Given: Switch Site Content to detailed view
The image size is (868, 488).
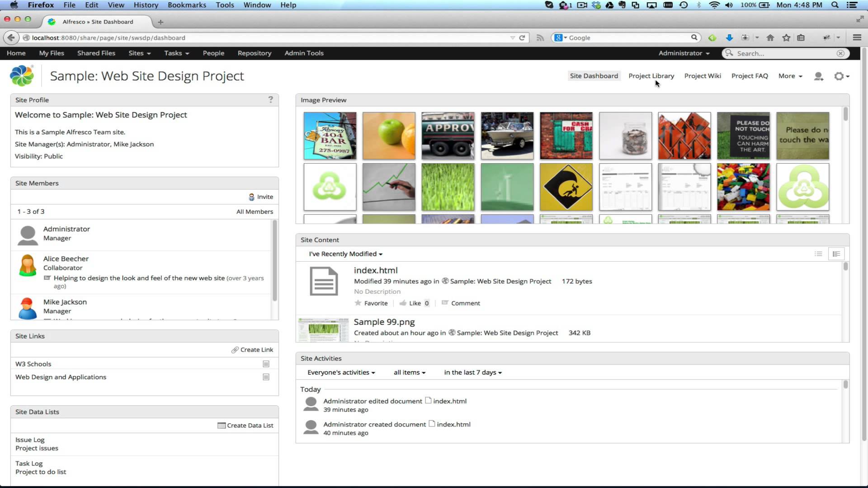Looking at the screenshot, I should pos(836,254).
